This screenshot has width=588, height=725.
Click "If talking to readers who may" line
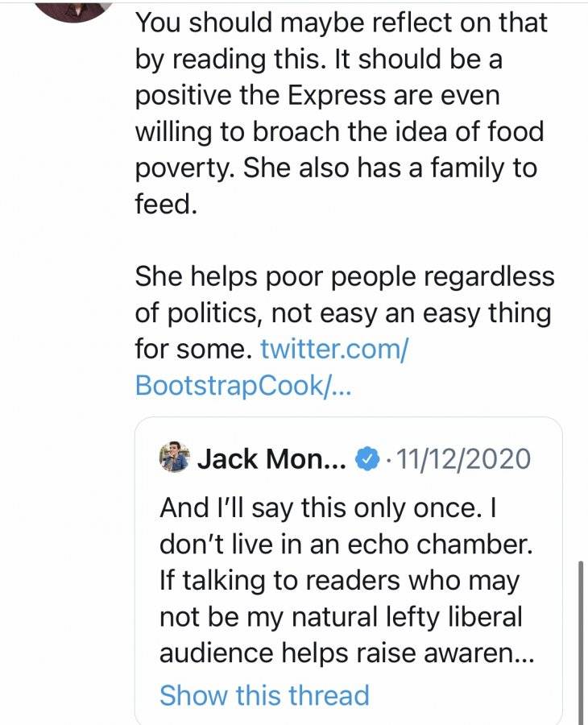[340, 581]
